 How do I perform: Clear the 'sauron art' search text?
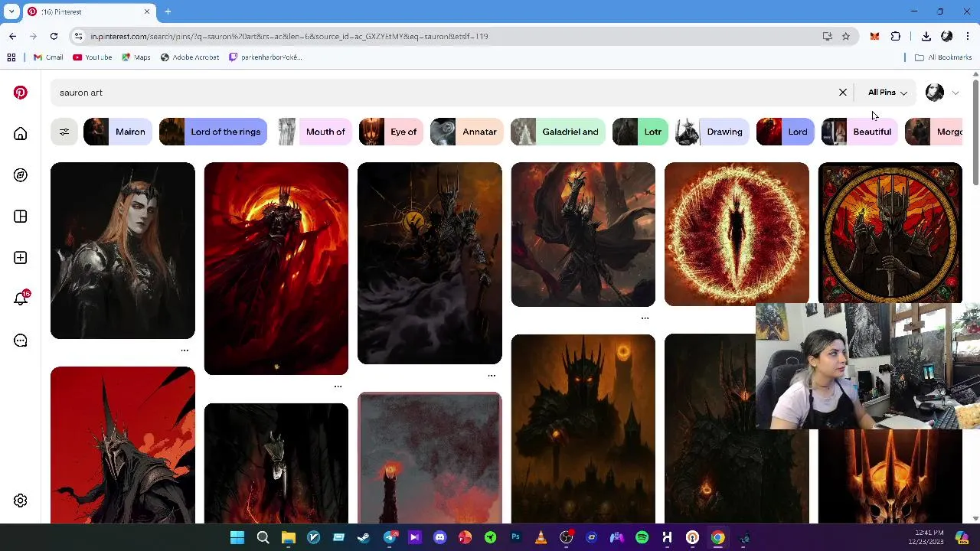pos(843,93)
